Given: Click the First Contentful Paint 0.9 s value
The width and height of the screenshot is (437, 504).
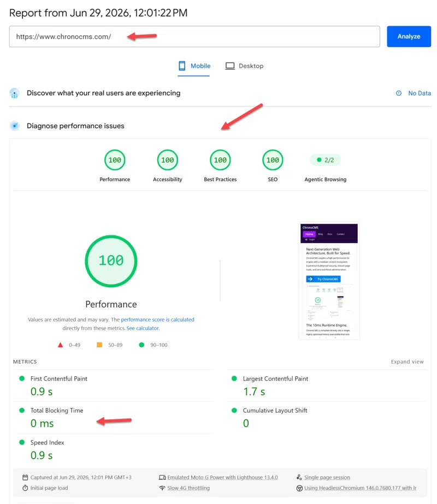Looking at the screenshot, I should point(42,392).
